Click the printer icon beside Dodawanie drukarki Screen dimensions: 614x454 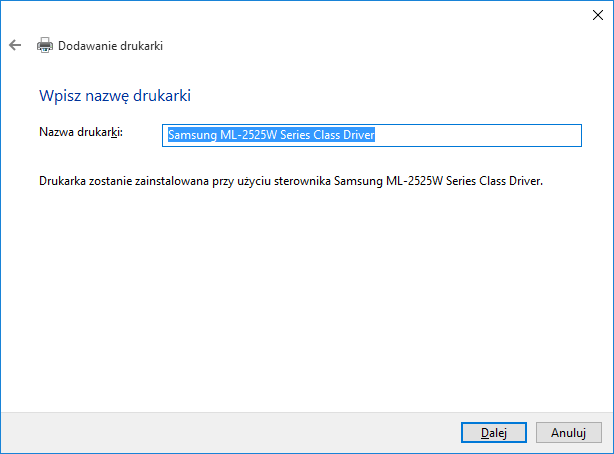click(45, 45)
